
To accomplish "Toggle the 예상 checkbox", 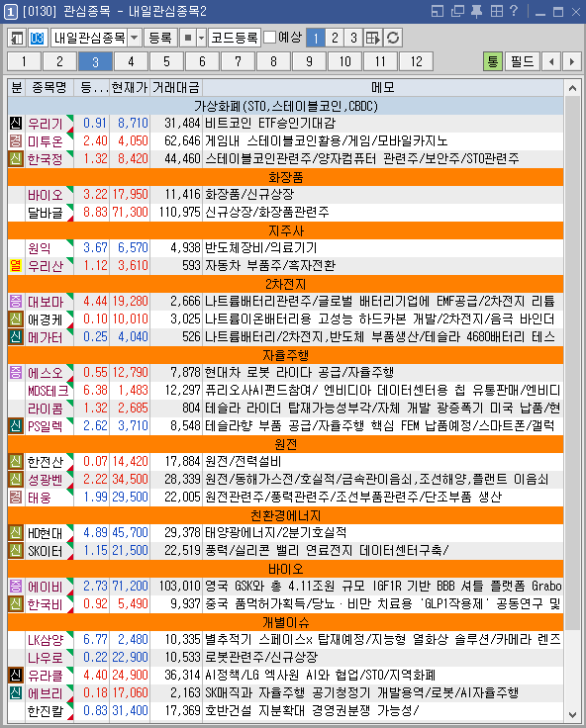I will click(270, 38).
